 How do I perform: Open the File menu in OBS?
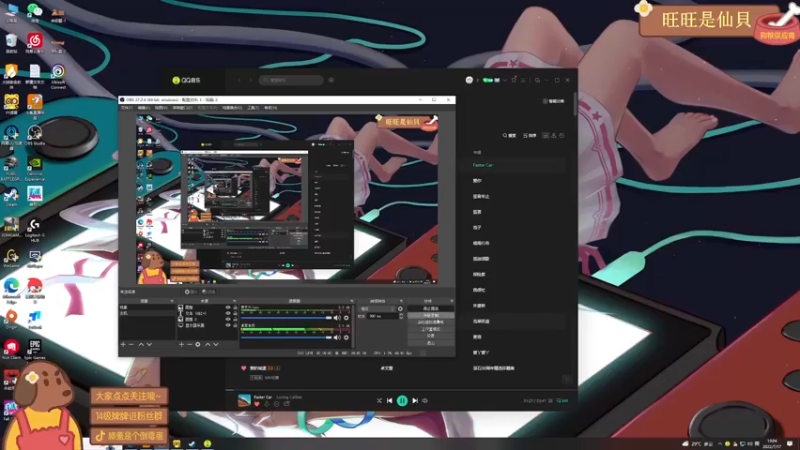coord(126,108)
